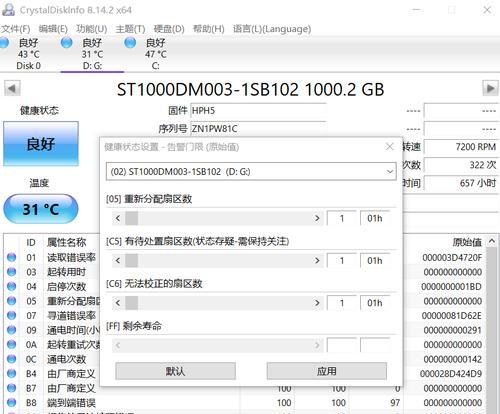500x414 pixels.
Task: Open the 编辑(E) menu
Action: click(53, 29)
